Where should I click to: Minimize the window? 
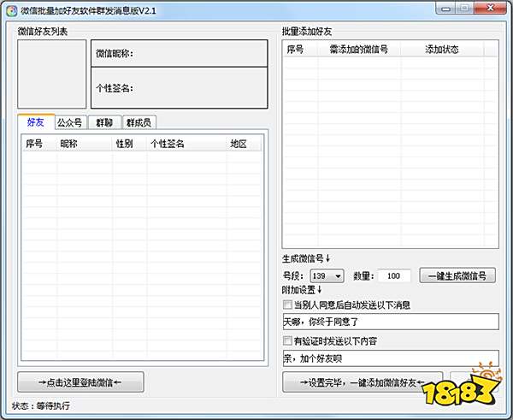[445, 9]
